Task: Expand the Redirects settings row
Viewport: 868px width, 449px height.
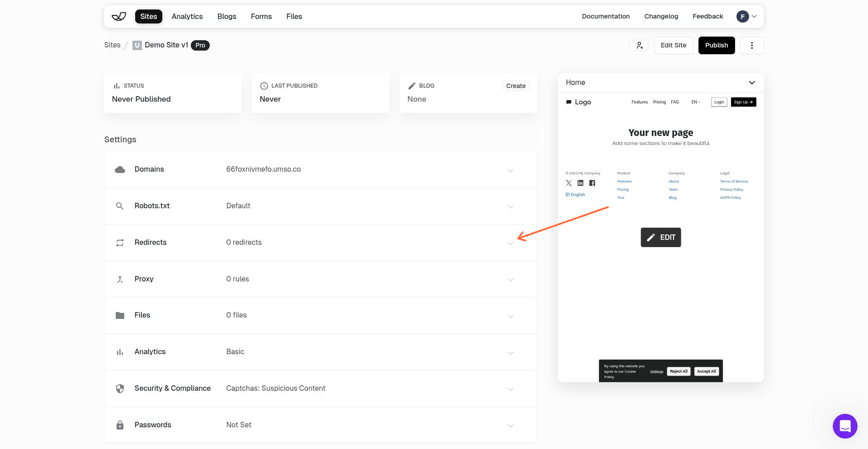Action: [x=511, y=243]
